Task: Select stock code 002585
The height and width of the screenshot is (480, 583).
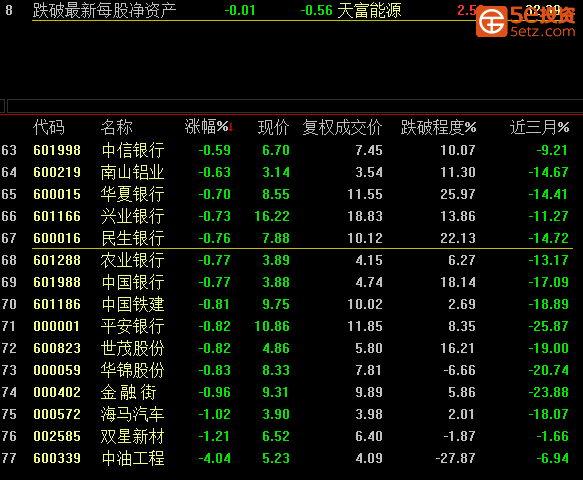Action: [x=57, y=436]
